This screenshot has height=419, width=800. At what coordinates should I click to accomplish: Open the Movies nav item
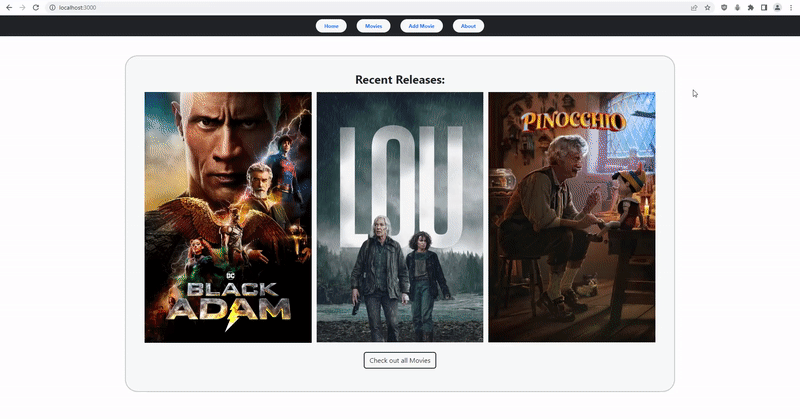(373, 26)
